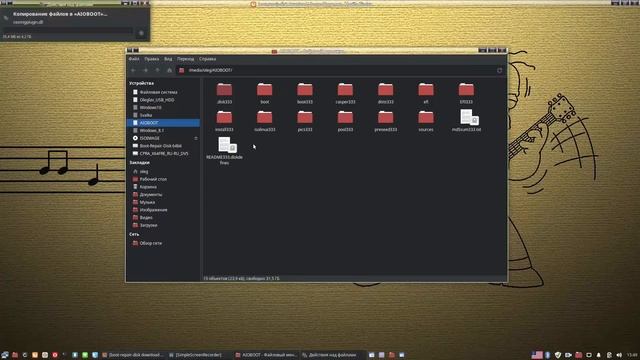
Task: Open the install333 folder
Action: 224,121
